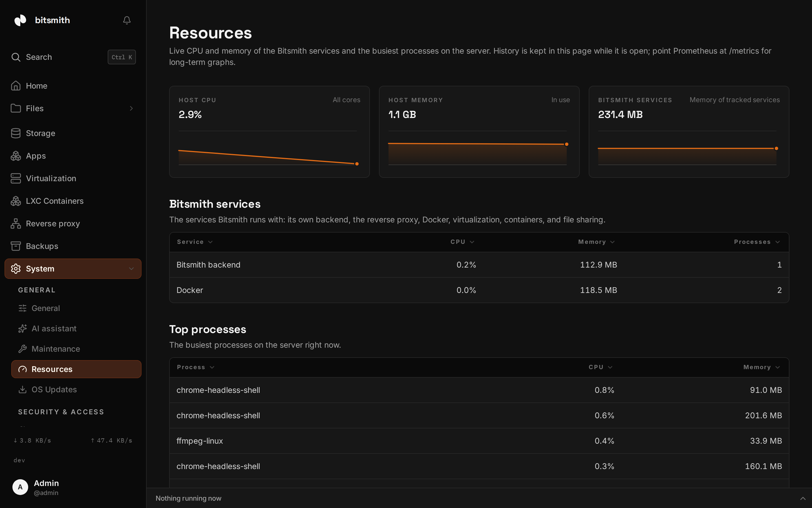Open the OS Updates page
This screenshot has width=812, height=508.
click(76, 389)
